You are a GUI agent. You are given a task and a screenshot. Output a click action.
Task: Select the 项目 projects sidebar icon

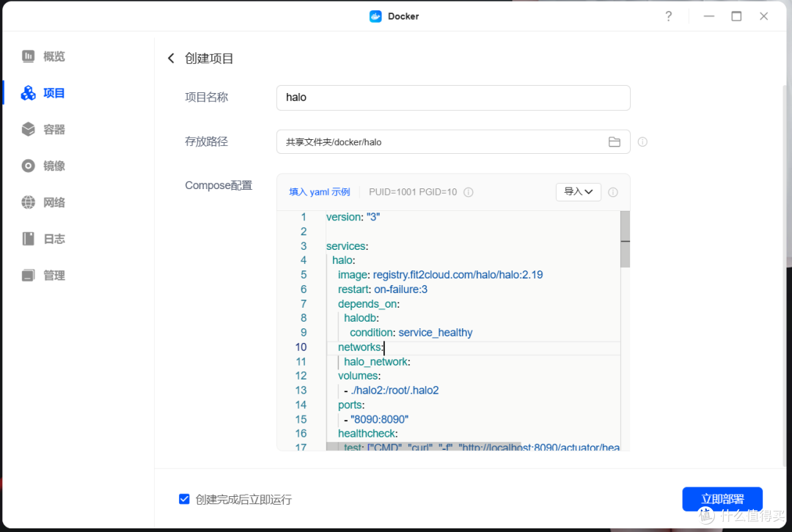(x=29, y=93)
